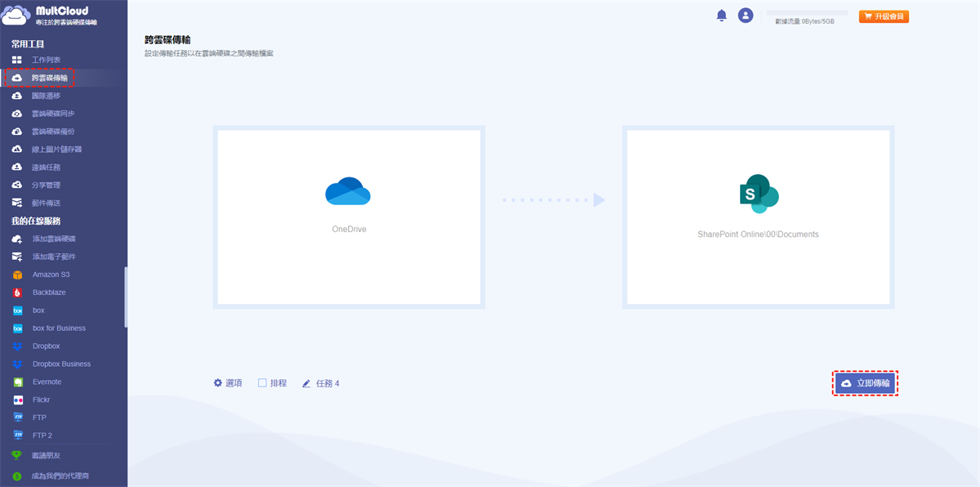Click the Evernote icon
Viewport: 980px width, 487px height.
point(17,382)
